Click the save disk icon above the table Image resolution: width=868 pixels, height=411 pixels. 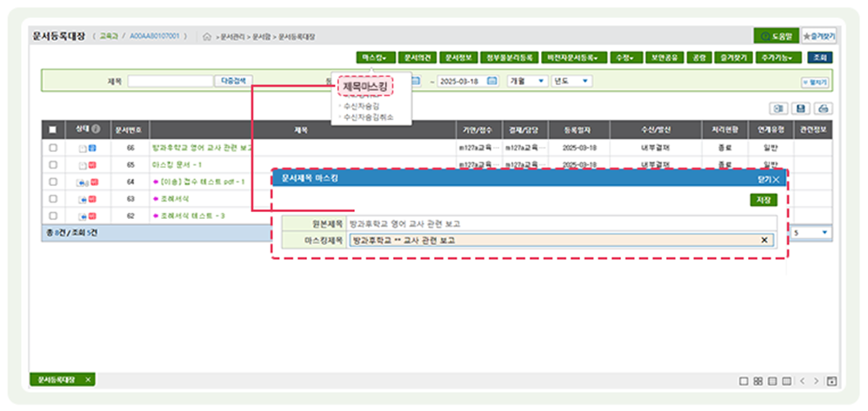(800, 109)
